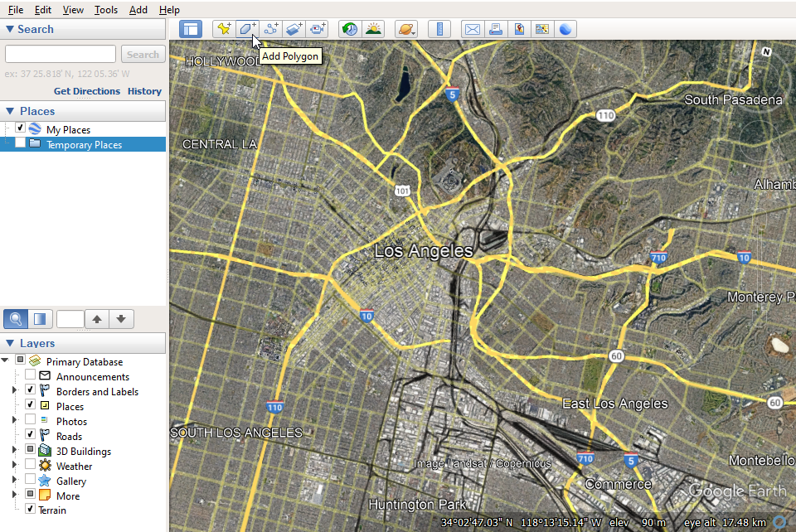The width and height of the screenshot is (796, 532).
Task: Collapse the Search panel
Action: pyautogui.click(x=10, y=29)
